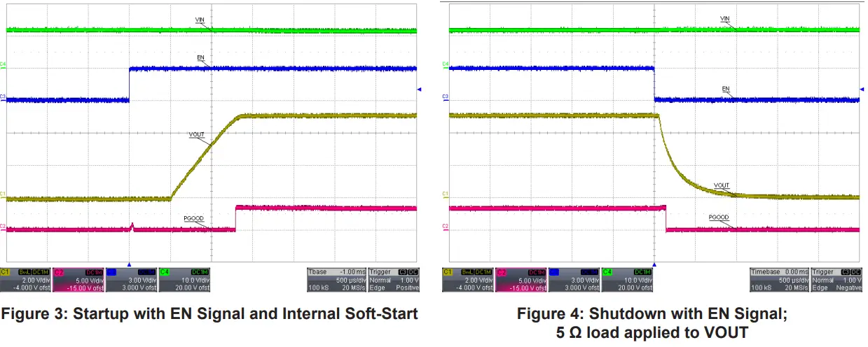Open C1 channel descriptor in Figure 3

[26, 279]
